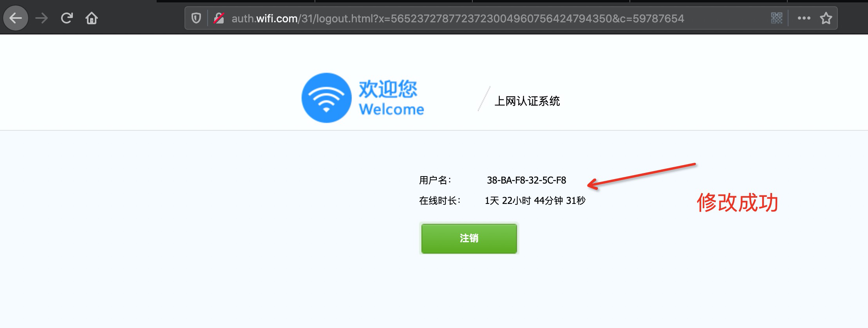Click the 用户名 label
This screenshot has width=868, height=328.
tap(435, 180)
